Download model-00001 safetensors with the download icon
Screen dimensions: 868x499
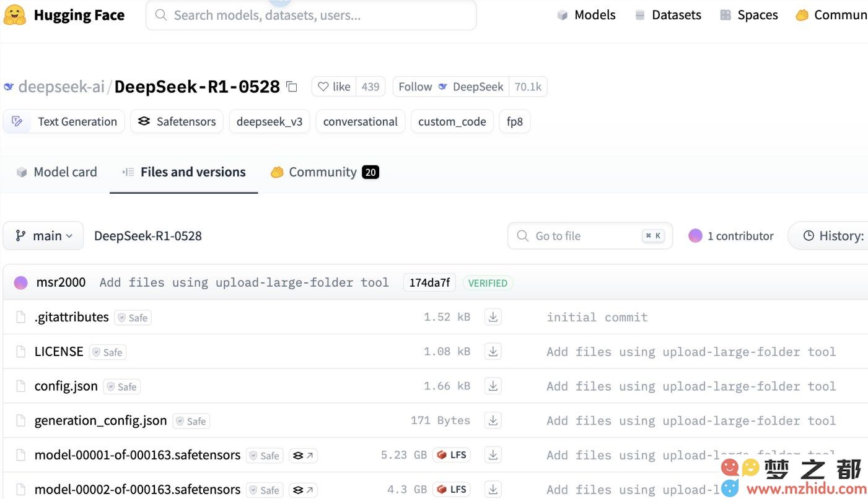493,455
